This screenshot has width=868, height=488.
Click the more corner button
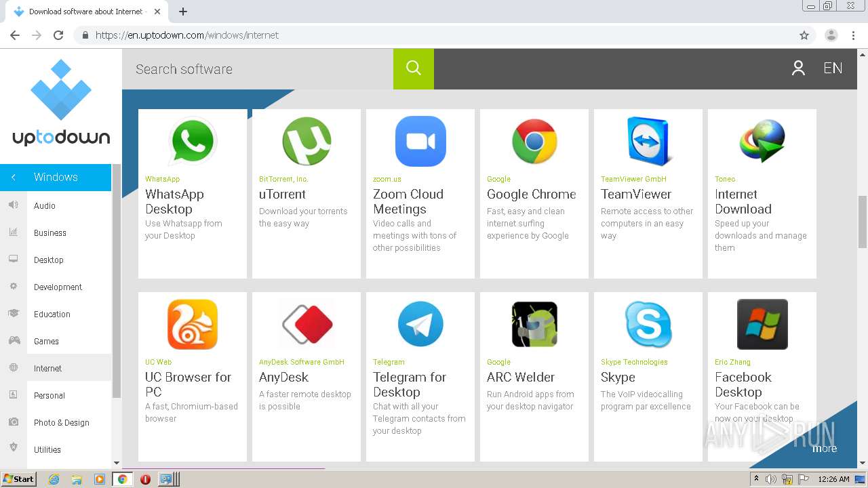(825, 448)
